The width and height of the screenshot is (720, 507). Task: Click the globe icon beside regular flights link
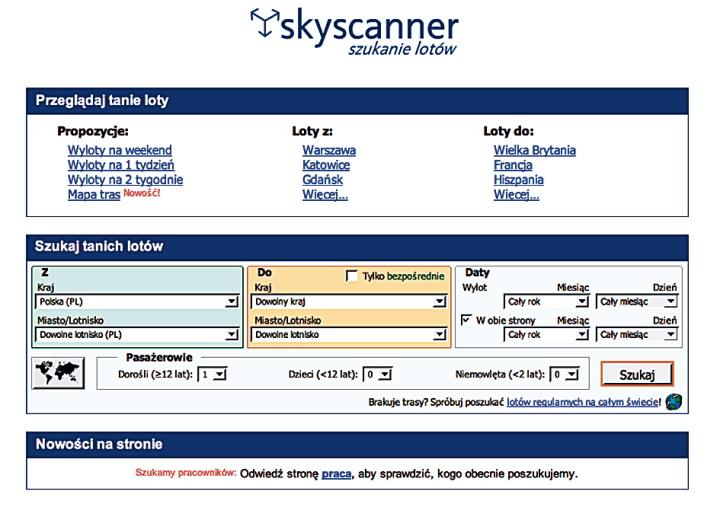coord(674,402)
